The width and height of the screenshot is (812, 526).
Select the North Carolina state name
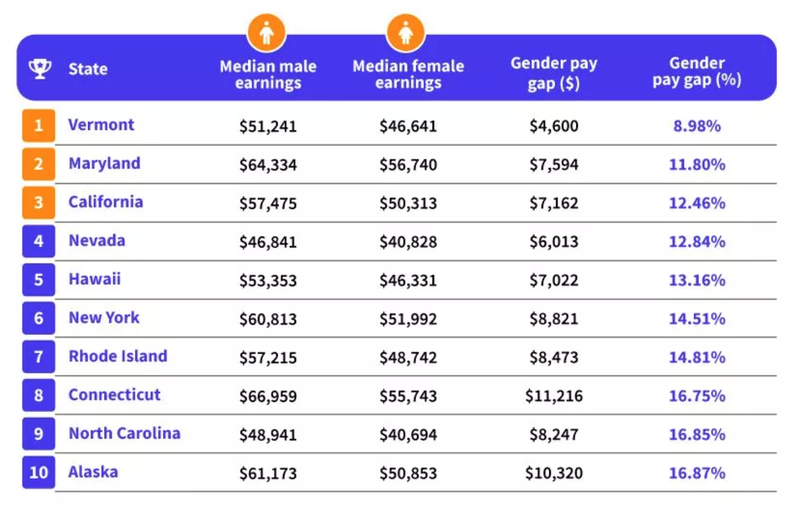(124, 433)
